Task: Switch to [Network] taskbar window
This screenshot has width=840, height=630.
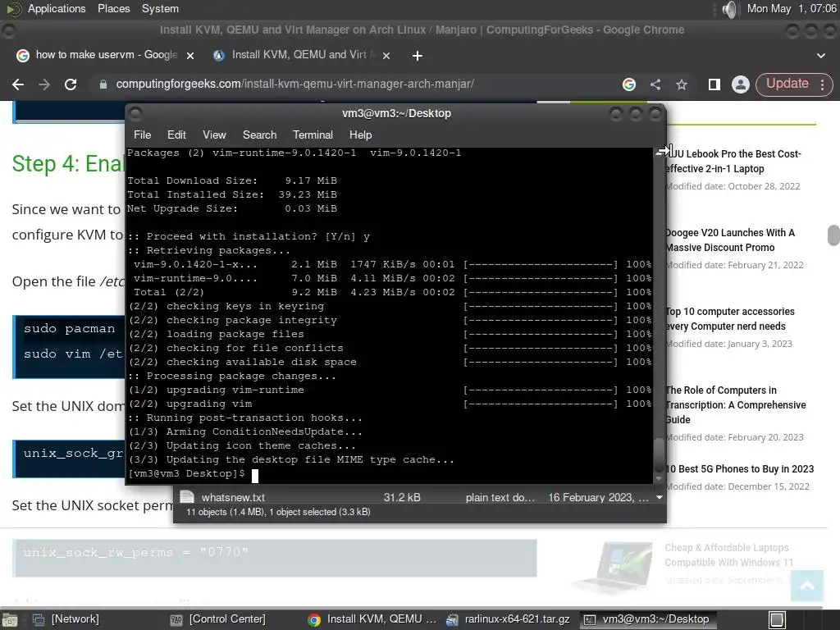Action: pos(66,619)
